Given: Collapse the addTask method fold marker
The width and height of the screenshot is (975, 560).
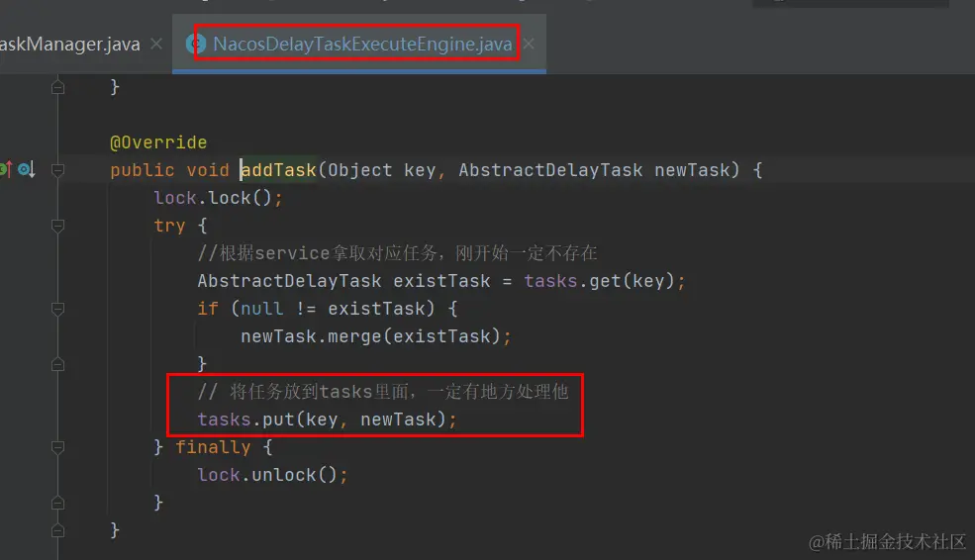Looking at the screenshot, I should tap(57, 169).
